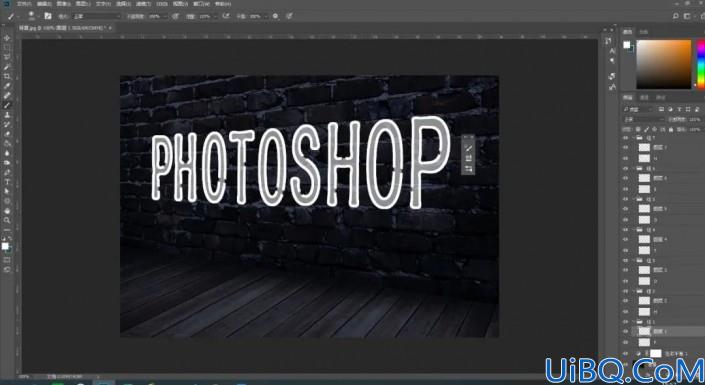
Task: Select the Eyedropper tool
Action: click(7, 86)
